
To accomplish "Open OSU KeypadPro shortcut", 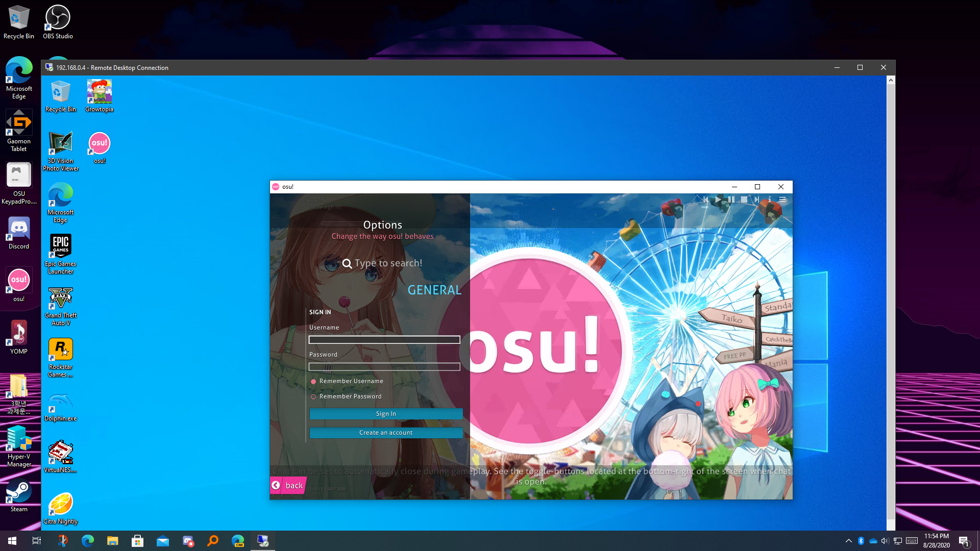I will tap(19, 184).
